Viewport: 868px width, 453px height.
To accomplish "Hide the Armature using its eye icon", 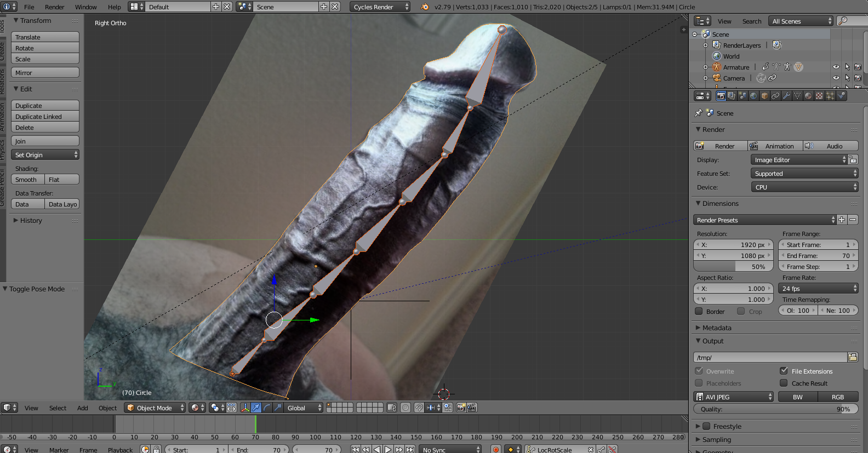I will 836,67.
